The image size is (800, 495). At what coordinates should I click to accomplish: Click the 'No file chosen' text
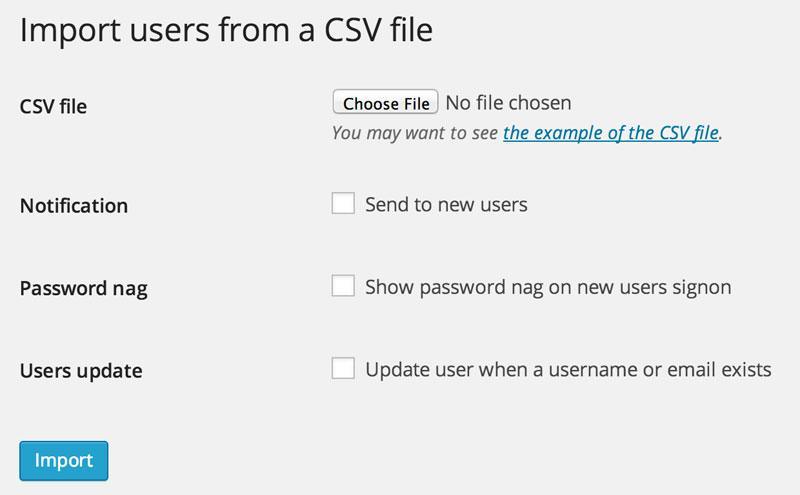[508, 103]
